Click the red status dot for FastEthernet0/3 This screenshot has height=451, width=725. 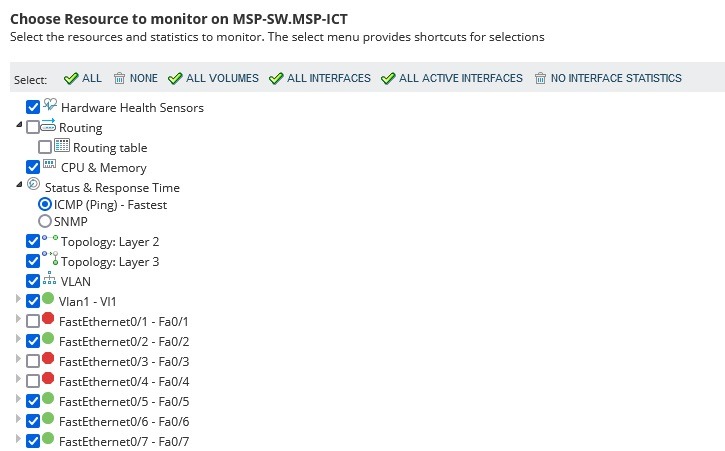click(48, 359)
